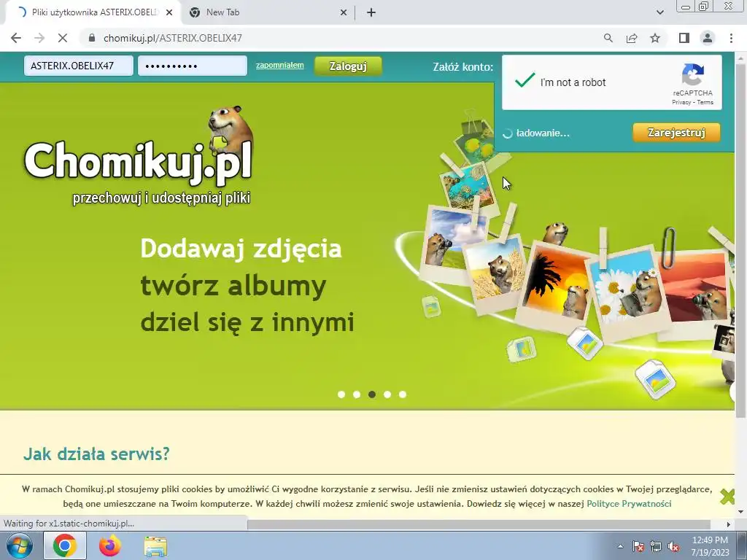Screen dimensions: 747x560
Task: Bookmark this page with the star icon
Action: 655,38
